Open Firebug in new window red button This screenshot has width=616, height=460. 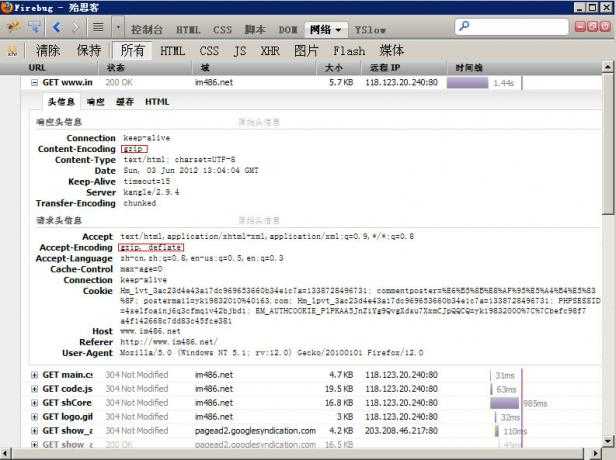pos(593,26)
